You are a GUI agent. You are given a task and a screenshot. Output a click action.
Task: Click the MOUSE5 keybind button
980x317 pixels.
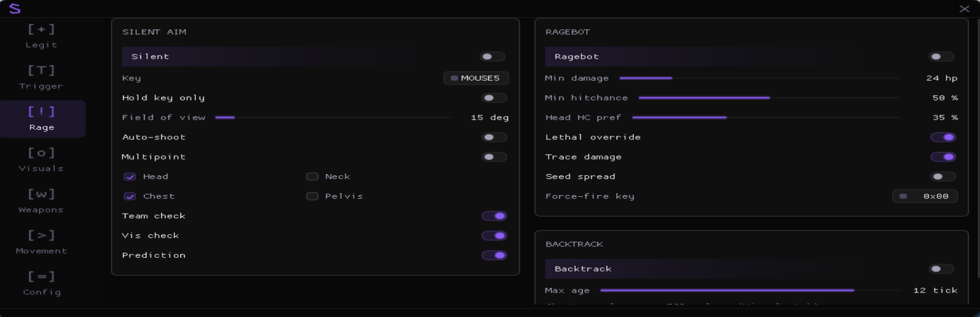[x=476, y=78]
